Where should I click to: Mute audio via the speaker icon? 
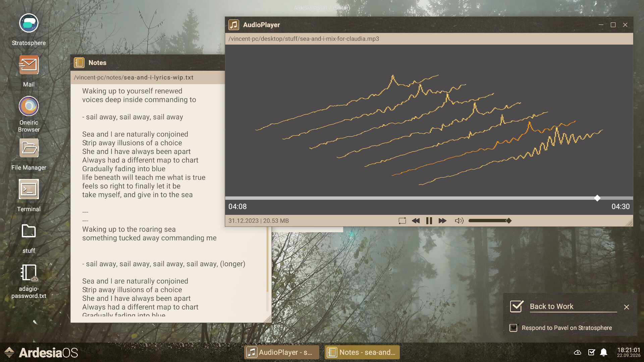pos(459,221)
